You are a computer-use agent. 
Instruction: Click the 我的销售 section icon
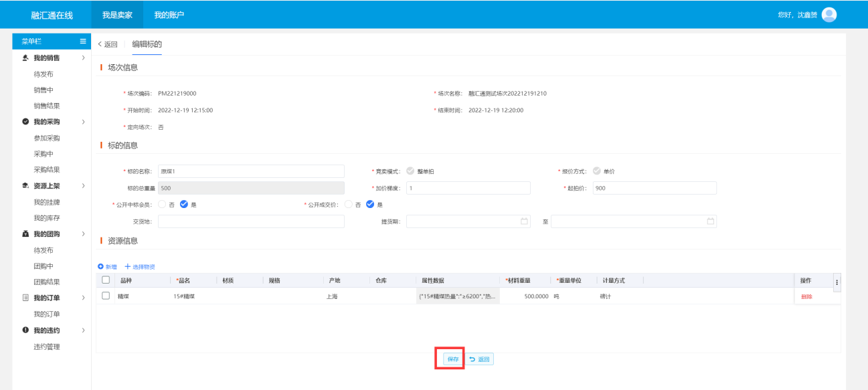click(25, 58)
